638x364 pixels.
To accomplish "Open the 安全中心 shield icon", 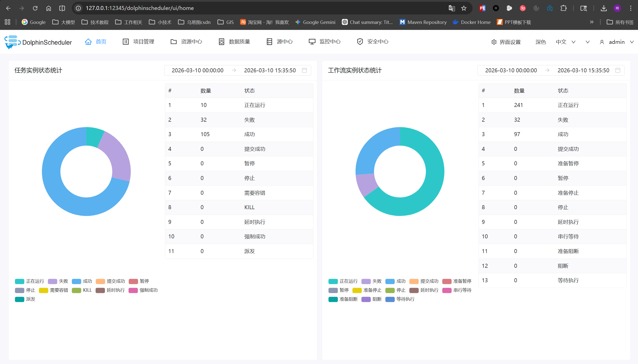I will (x=360, y=41).
